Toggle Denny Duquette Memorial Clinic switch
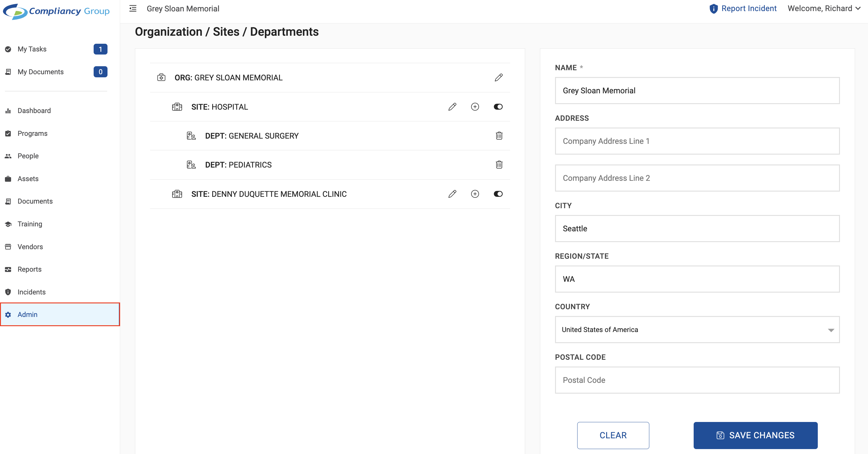The image size is (868, 454). [498, 194]
